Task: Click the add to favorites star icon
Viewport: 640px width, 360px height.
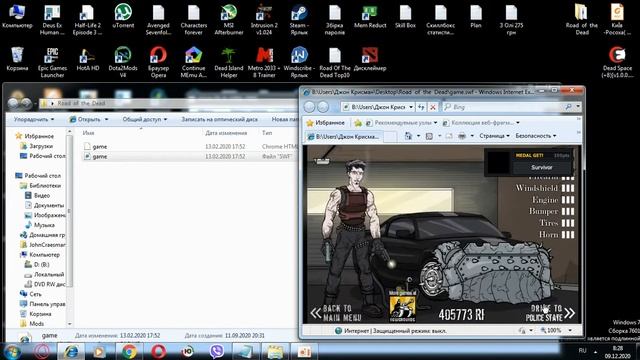Action: tap(358, 123)
